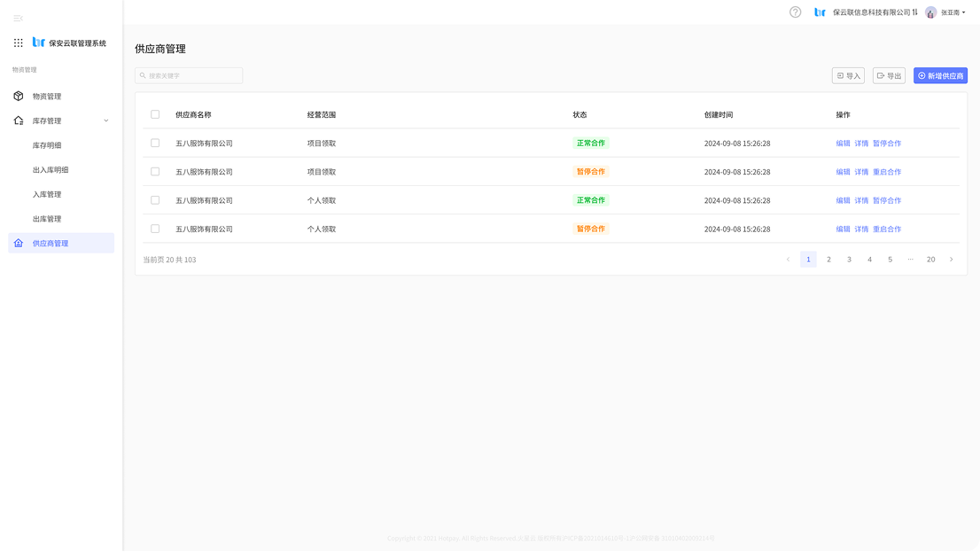This screenshot has height=552, width=980.
Task: Open the app grid launcher icon
Action: [x=19, y=43]
